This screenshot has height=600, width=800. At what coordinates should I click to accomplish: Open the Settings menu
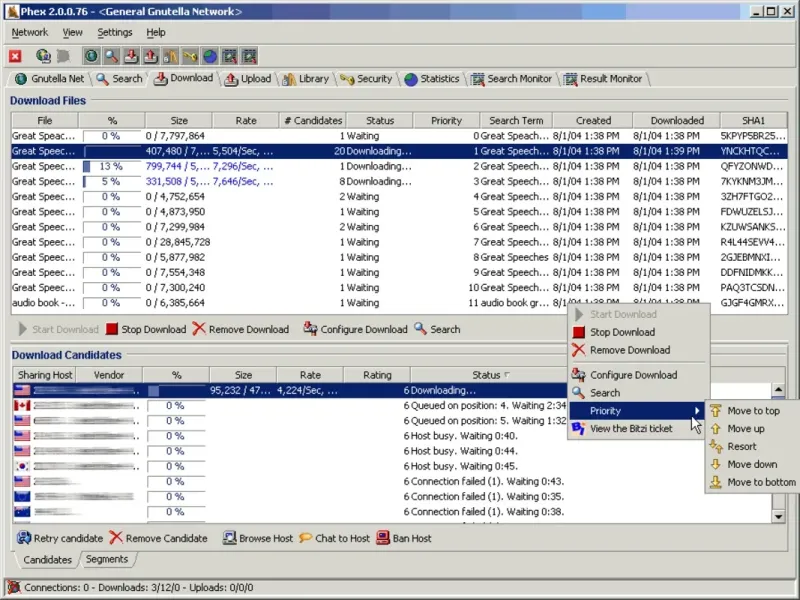[115, 32]
